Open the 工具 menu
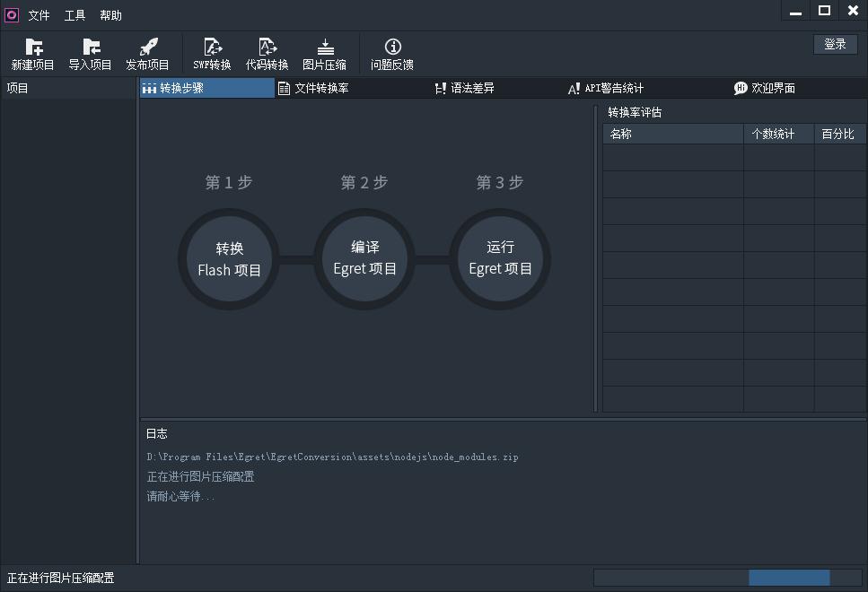This screenshot has height=592, width=868. click(x=75, y=15)
